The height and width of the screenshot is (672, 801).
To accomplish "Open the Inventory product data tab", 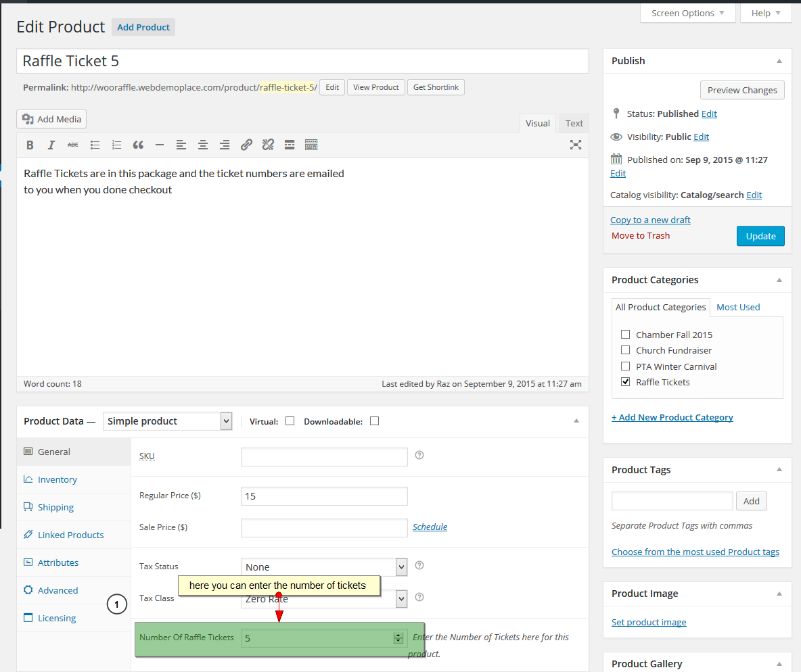I will (x=74, y=479).
